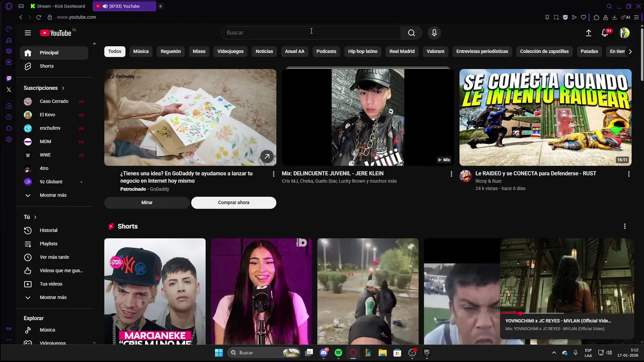Open the Windows taskbar search box
Screen dimensions: 644x362
click(x=265, y=352)
